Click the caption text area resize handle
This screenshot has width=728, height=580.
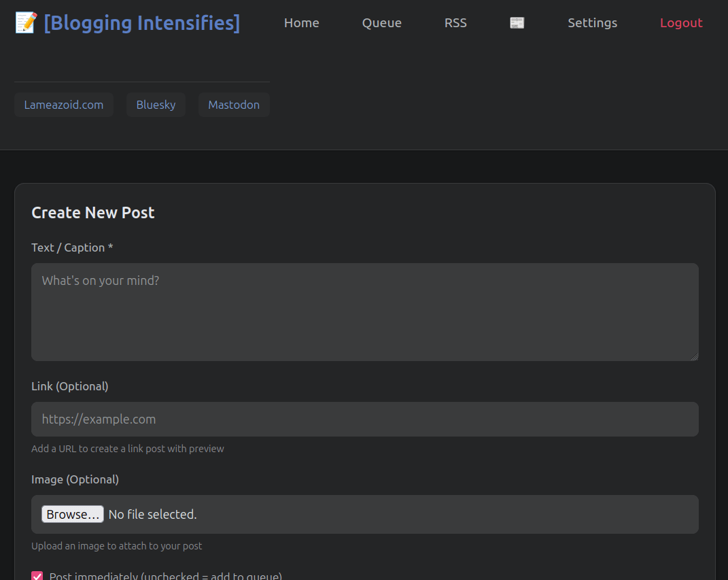click(694, 356)
